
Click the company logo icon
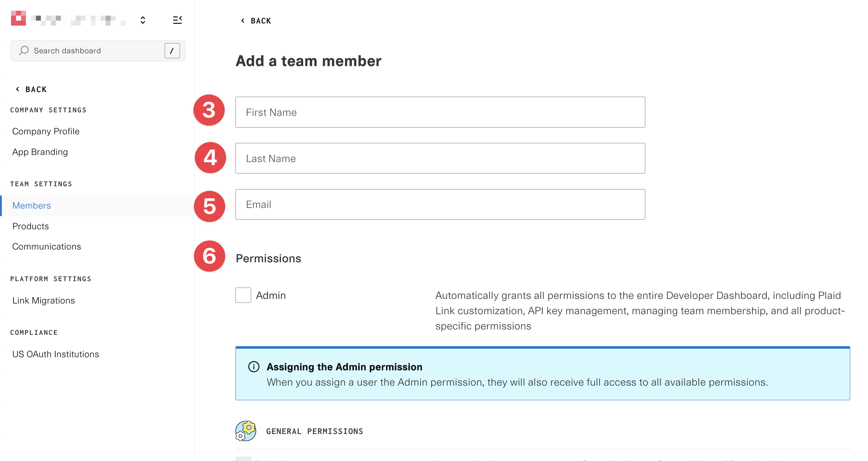click(x=18, y=18)
